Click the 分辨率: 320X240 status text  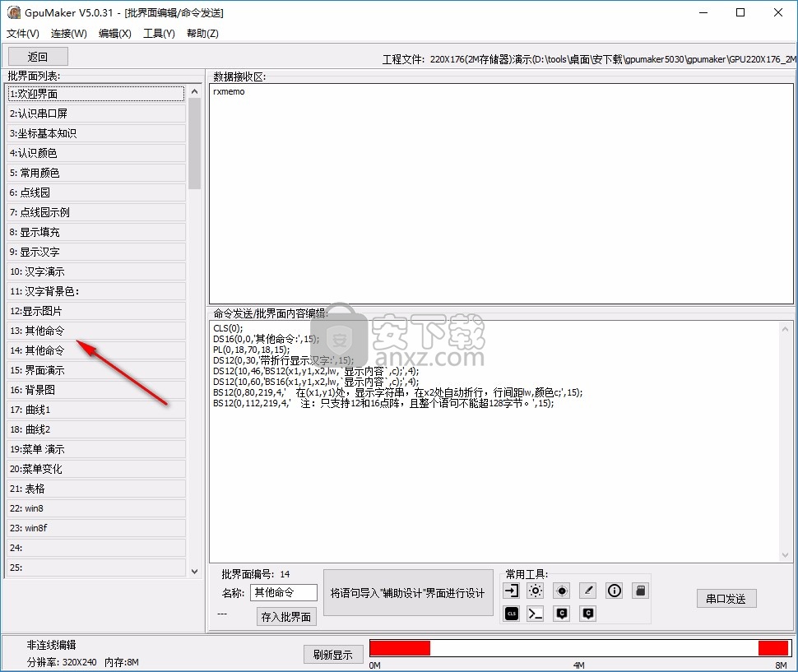(62, 662)
